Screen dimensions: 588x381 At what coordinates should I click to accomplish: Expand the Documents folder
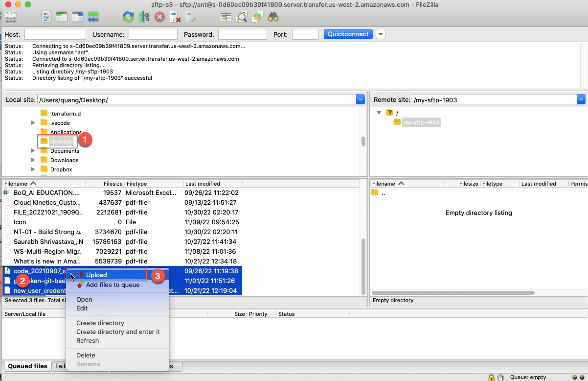(x=33, y=151)
